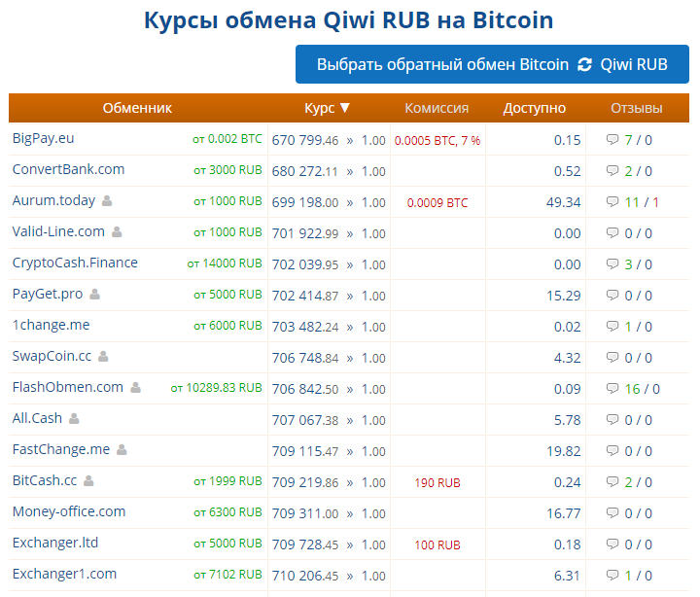
Task: Click user icon next to FastChange.me
Action: (x=122, y=449)
